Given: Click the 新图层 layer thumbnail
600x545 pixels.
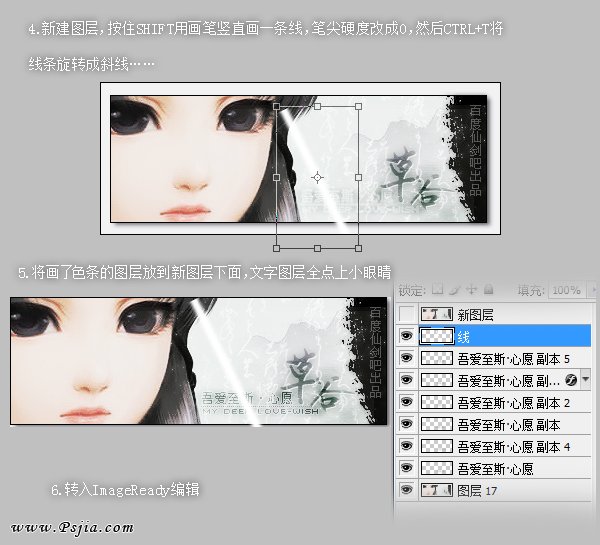Looking at the screenshot, I should pos(436,314).
